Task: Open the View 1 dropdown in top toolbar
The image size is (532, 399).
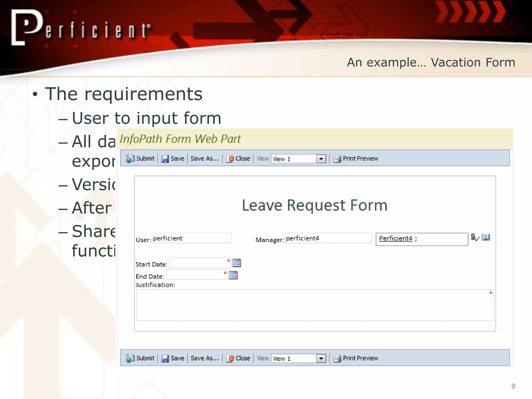Action: click(x=321, y=159)
